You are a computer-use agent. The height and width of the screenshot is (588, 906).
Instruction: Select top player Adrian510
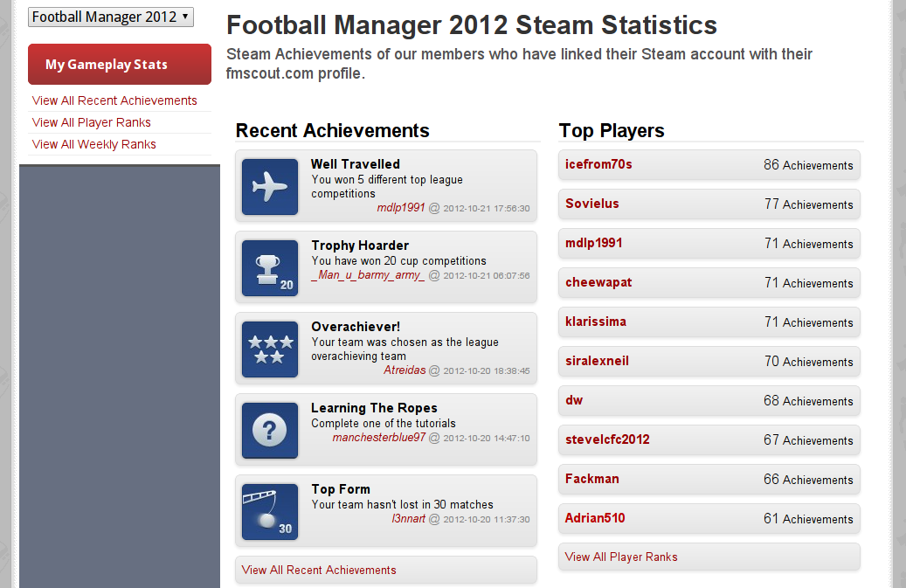pos(595,518)
